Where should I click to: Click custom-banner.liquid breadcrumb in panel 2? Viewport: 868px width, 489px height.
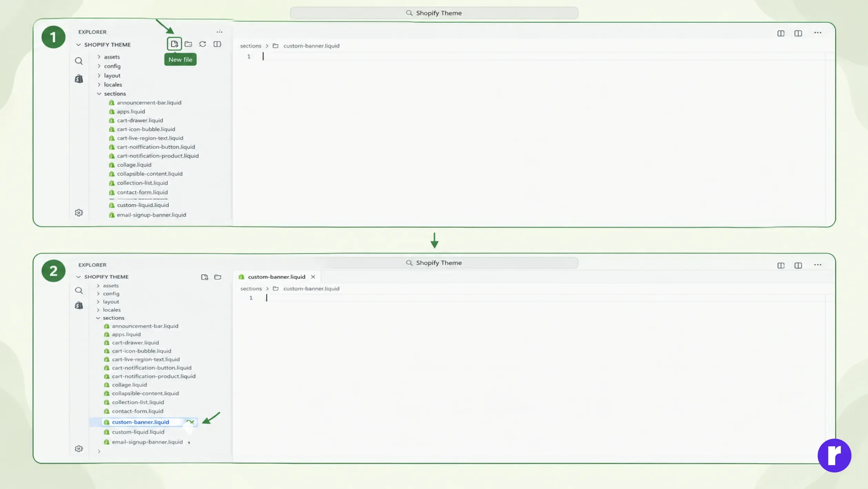click(311, 289)
